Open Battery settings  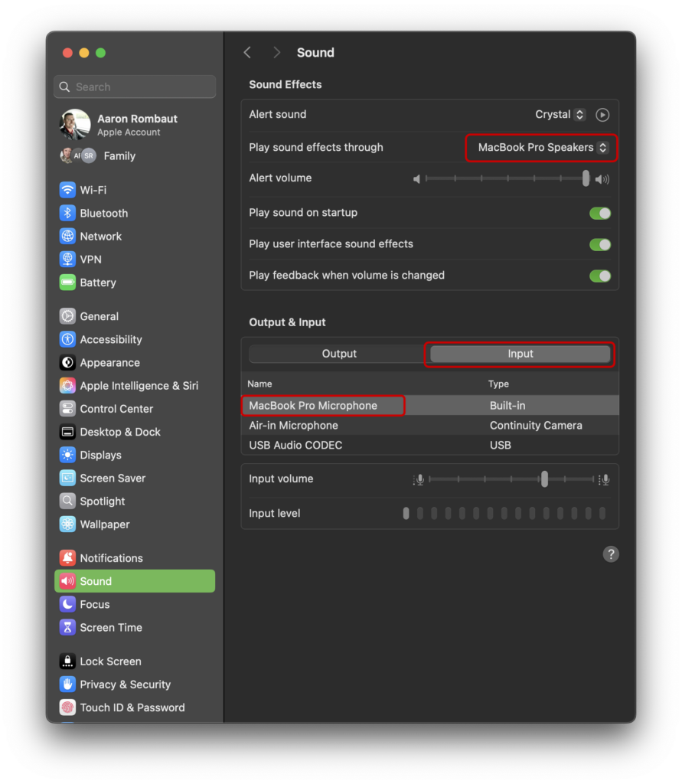point(97,283)
